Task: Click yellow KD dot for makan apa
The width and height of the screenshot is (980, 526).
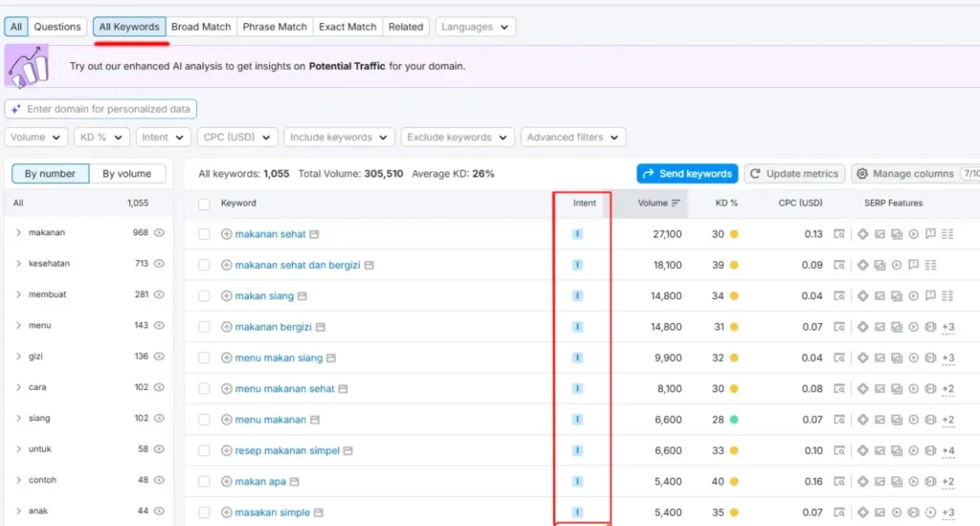Action: tap(734, 482)
